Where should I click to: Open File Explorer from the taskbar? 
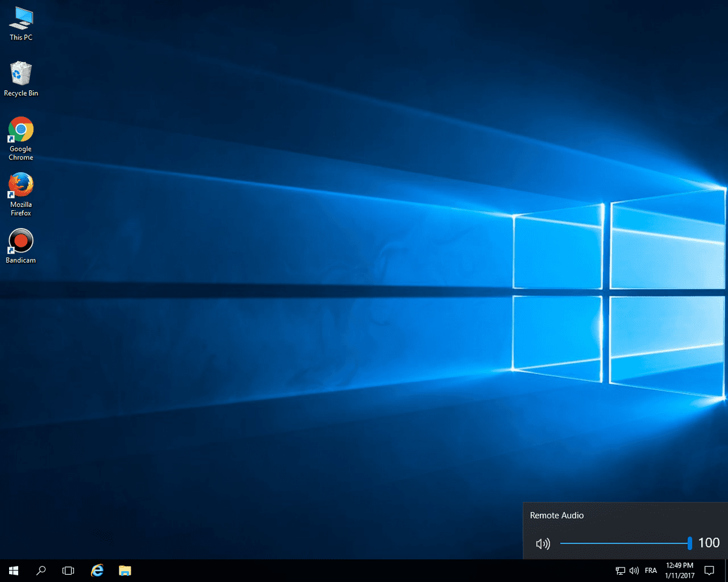(125, 570)
